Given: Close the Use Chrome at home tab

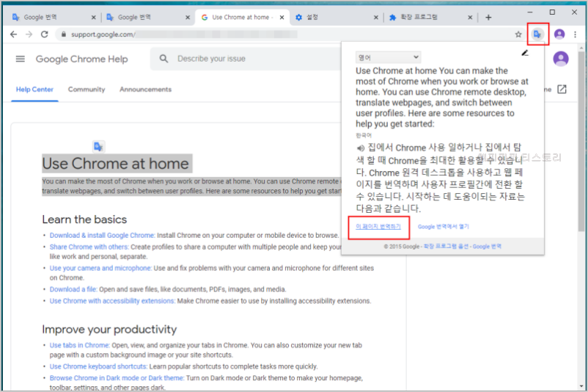Looking at the screenshot, I should 282,18.
